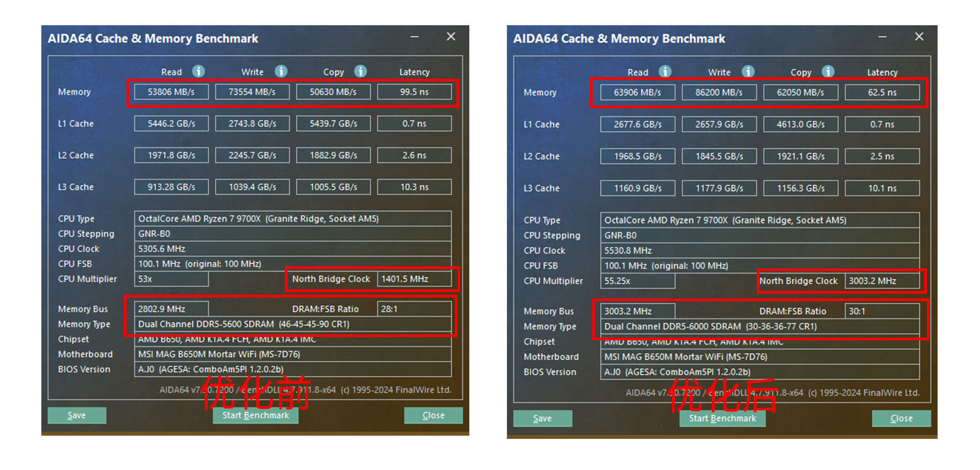Click the Write info icon in left window
The width and height of the screenshot is (980, 470).
pos(281,71)
